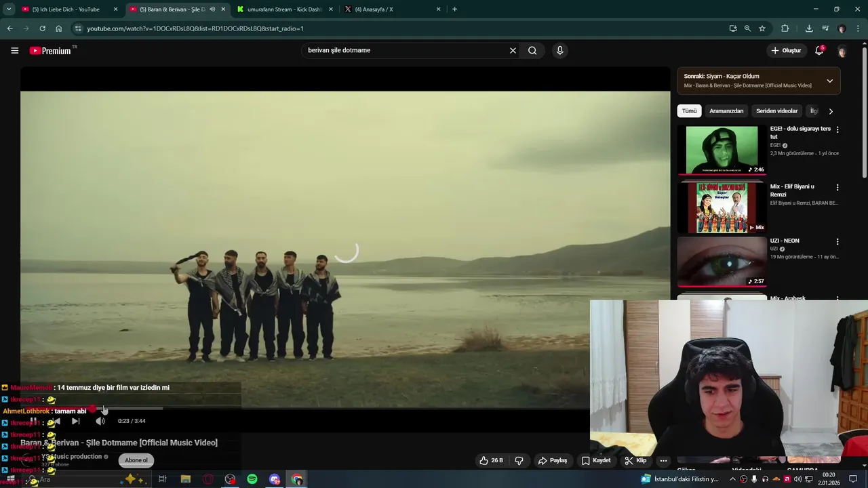Open Windows notification center icon
868x488 pixels.
click(x=853, y=479)
